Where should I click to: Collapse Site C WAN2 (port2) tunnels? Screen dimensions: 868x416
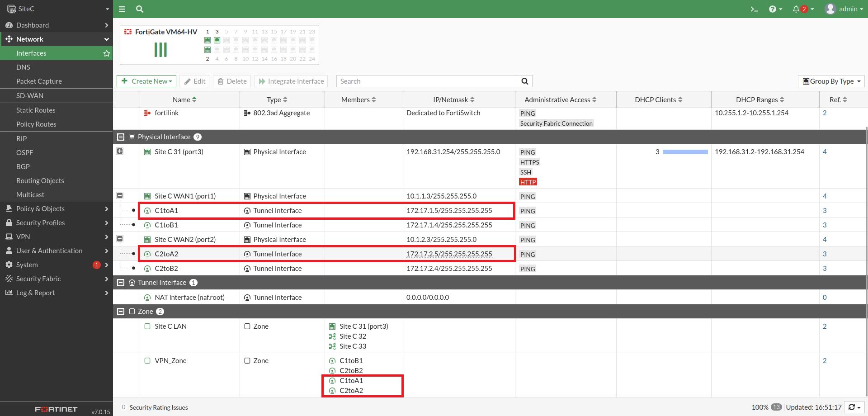coord(120,239)
